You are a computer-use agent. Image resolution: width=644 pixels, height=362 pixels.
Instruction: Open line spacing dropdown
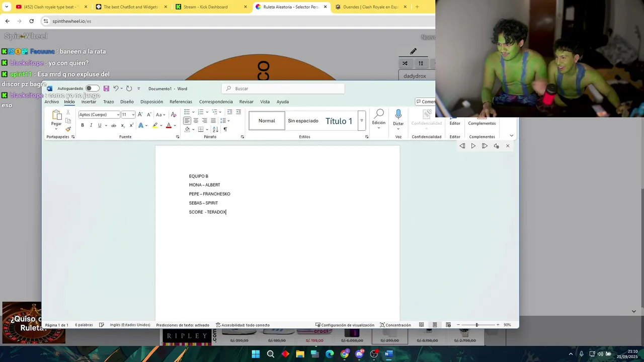click(225, 121)
